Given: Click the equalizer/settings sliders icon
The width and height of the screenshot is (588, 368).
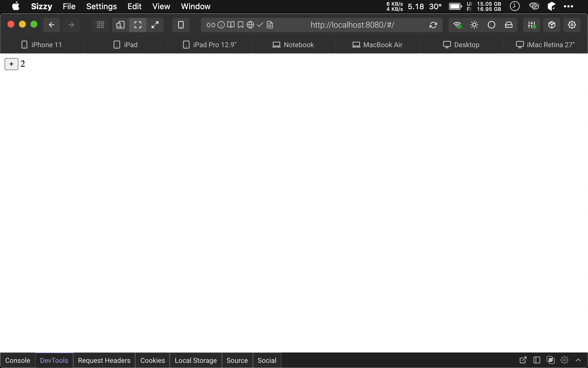Looking at the screenshot, I should (x=532, y=25).
